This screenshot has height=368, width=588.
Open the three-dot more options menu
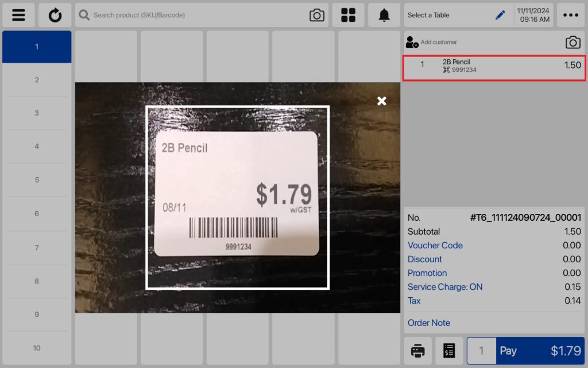pyautogui.click(x=570, y=15)
